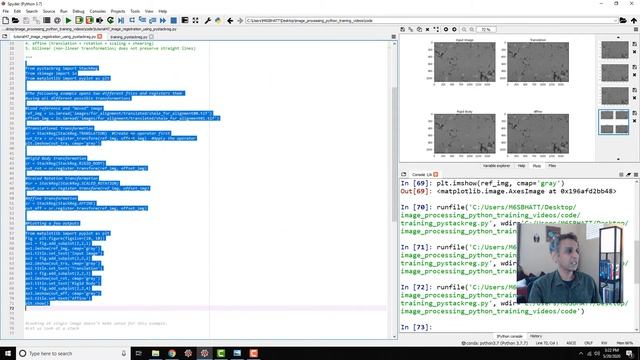Viewport: 640px width, 360px height.
Task: Switch to the Files pane tab
Action: click(552, 166)
